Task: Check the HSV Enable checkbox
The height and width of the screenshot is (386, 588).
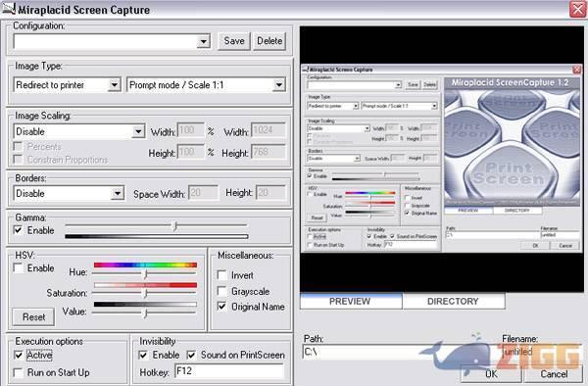Action: (x=18, y=268)
